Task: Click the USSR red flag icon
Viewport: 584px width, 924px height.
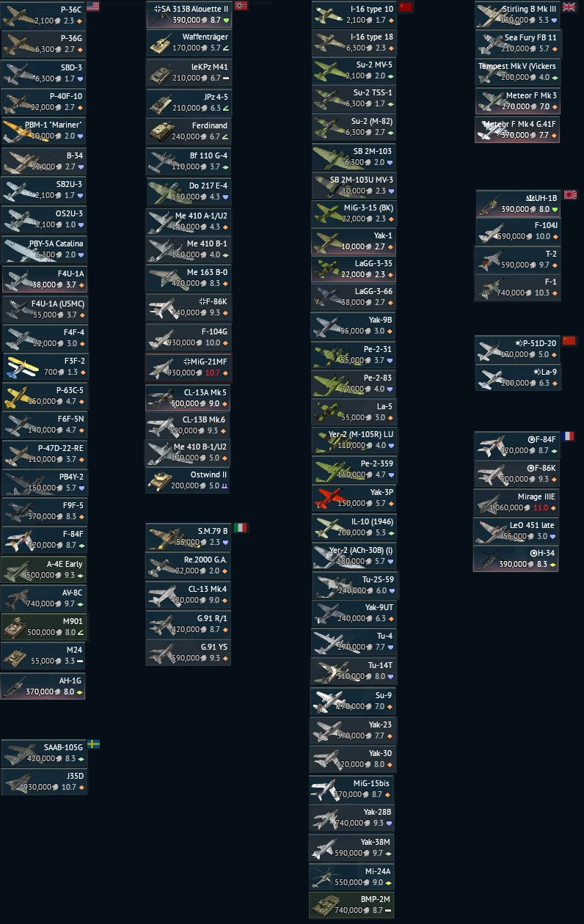Action: coord(406,7)
